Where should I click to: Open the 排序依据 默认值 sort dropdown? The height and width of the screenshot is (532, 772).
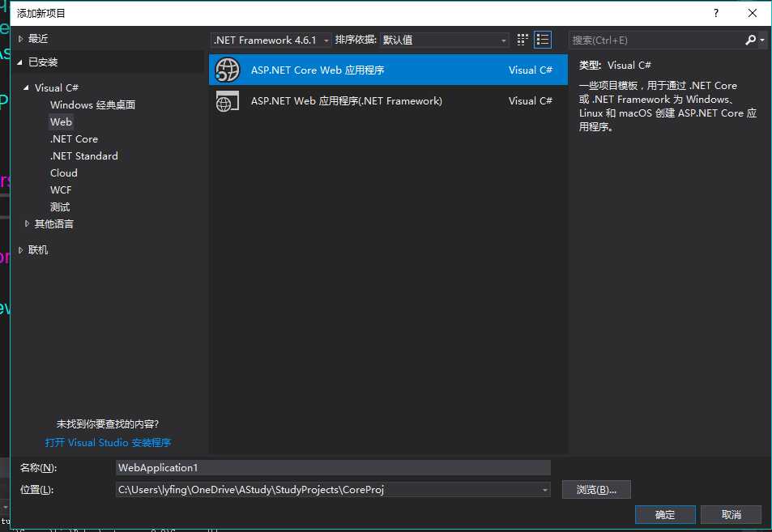pyautogui.click(x=445, y=40)
